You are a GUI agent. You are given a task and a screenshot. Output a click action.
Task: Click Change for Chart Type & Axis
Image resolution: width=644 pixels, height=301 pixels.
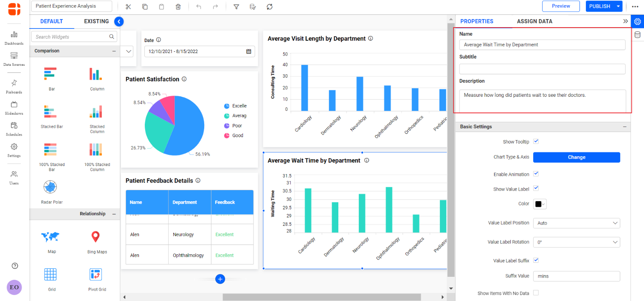[x=576, y=157]
